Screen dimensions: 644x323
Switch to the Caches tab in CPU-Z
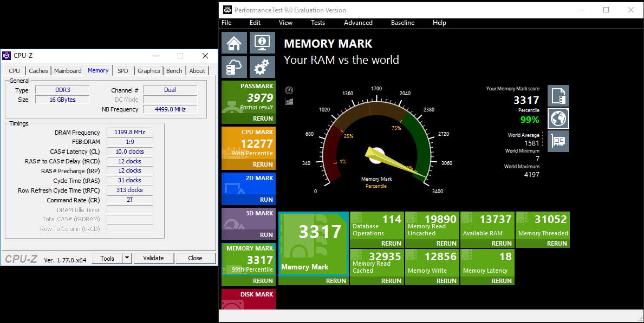click(x=38, y=70)
